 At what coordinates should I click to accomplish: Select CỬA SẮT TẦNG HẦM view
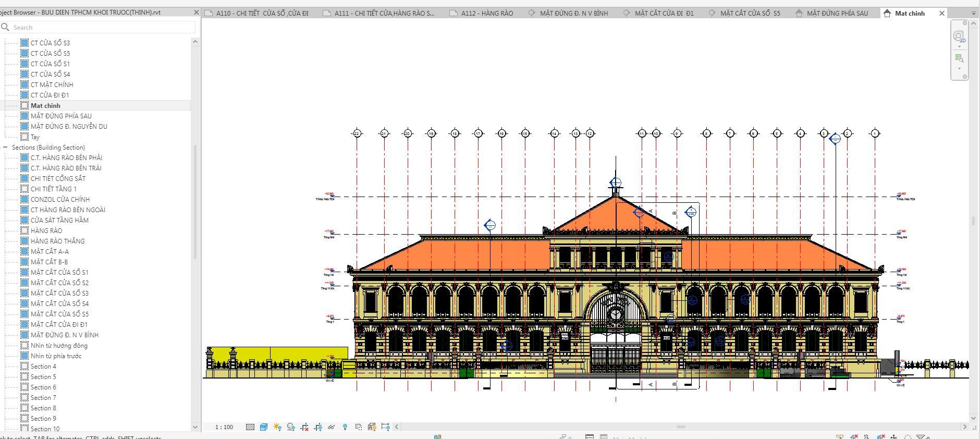click(59, 220)
